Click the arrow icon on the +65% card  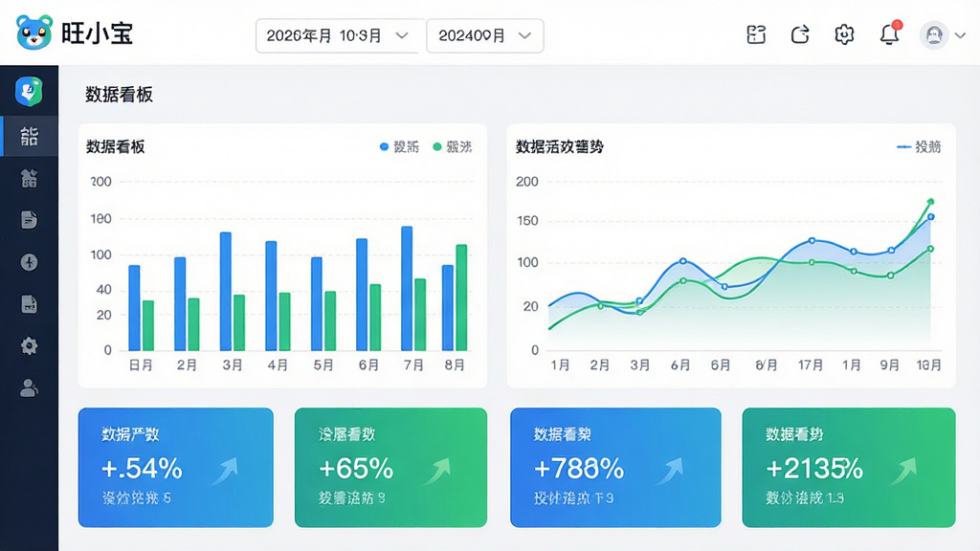point(437,471)
